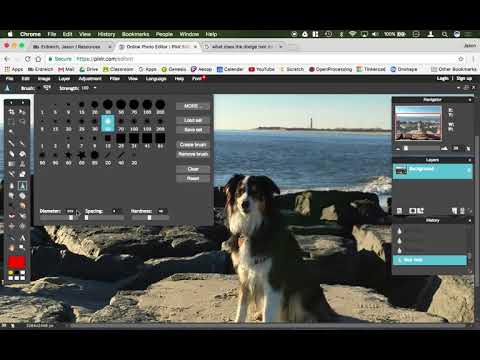This screenshot has width=480, height=360.
Task: Open the red main color swatch
Action: (x=17, y=262)
